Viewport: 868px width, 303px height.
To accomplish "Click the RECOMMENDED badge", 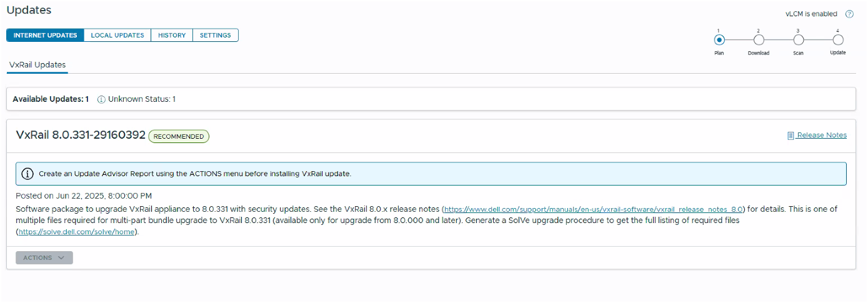I will tap(179, 136).
